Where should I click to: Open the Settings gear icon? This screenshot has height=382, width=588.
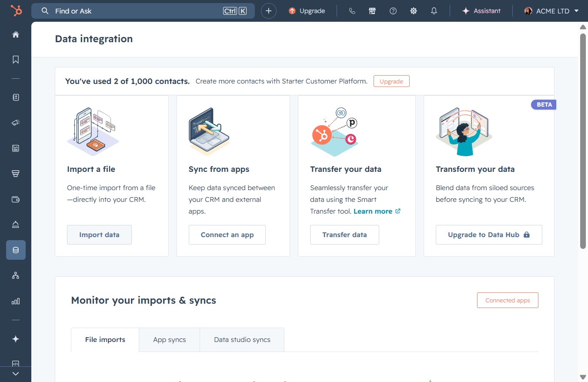[414, 11]
